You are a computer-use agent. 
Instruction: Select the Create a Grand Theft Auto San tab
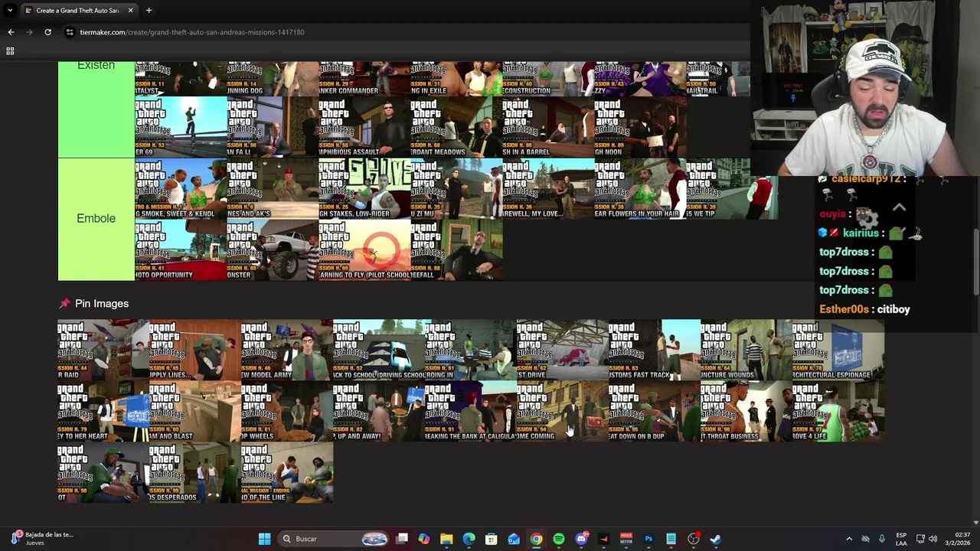tap(79, 11)
